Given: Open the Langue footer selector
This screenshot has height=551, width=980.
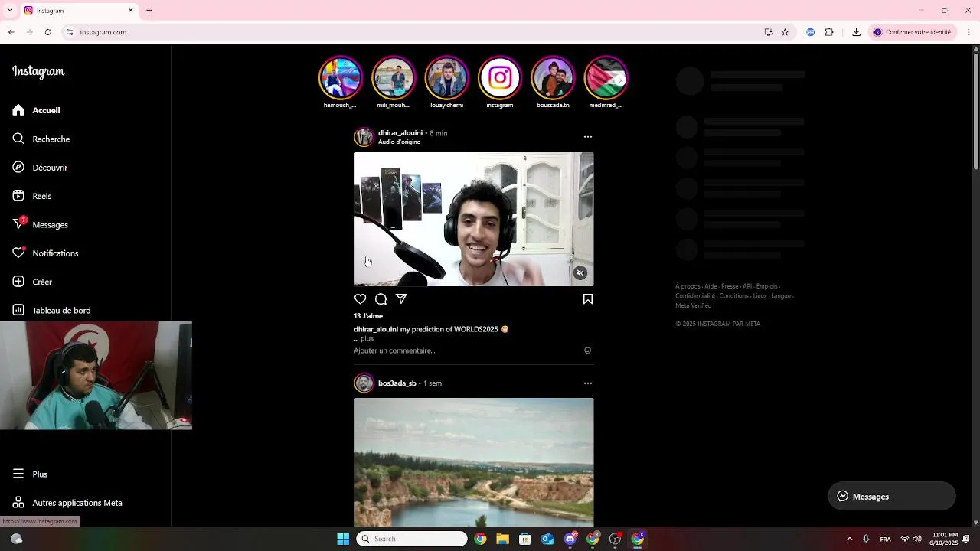Looking at the screenshot, I should [x=781, y=296].
